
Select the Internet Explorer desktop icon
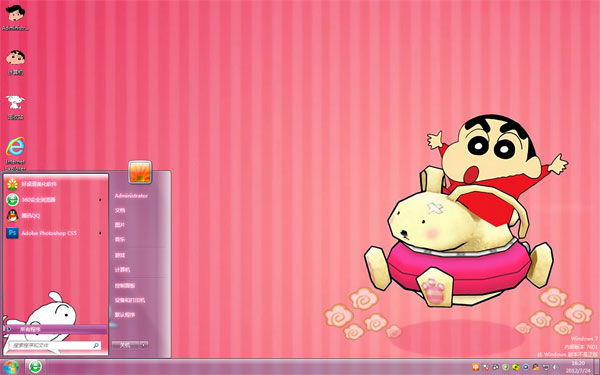coord(15,153)
